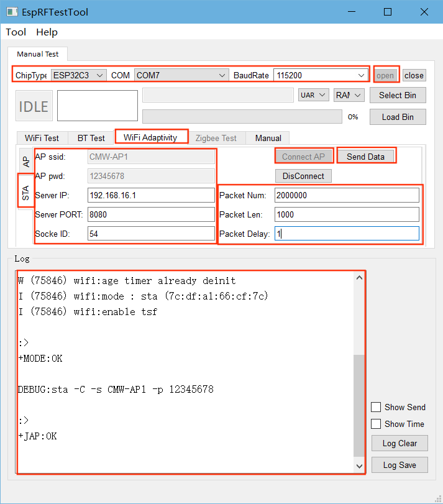Click the Log Clear button
This screenshot has height=504, width=443.
click(400, 443)
